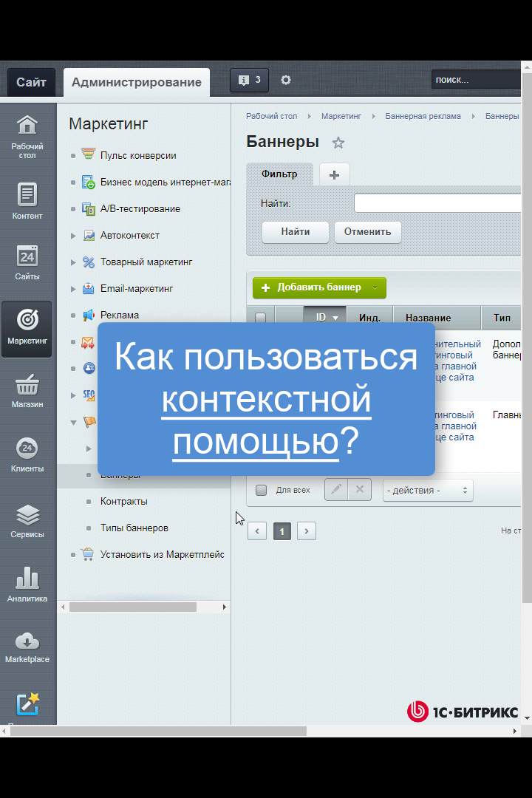This screenshot has height=798, width=532.
Task: Click the Пульс конверсии funnel icon
Action: pos(89,154)
